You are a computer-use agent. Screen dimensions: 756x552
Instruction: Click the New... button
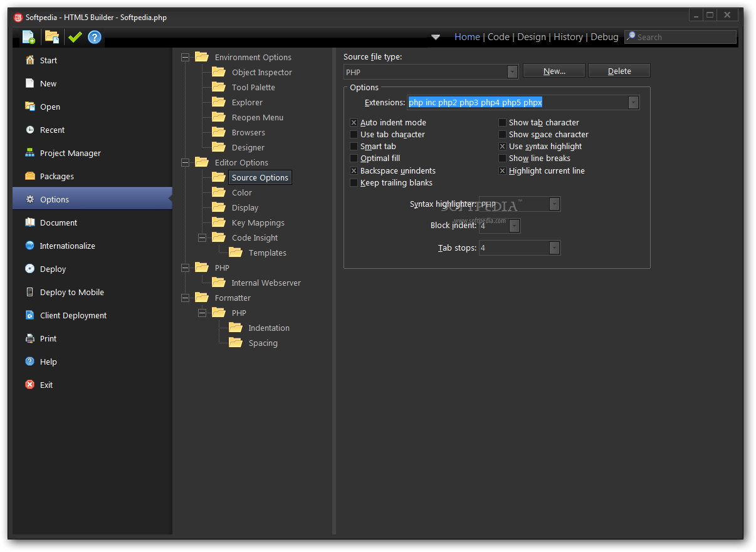point(554,71)
